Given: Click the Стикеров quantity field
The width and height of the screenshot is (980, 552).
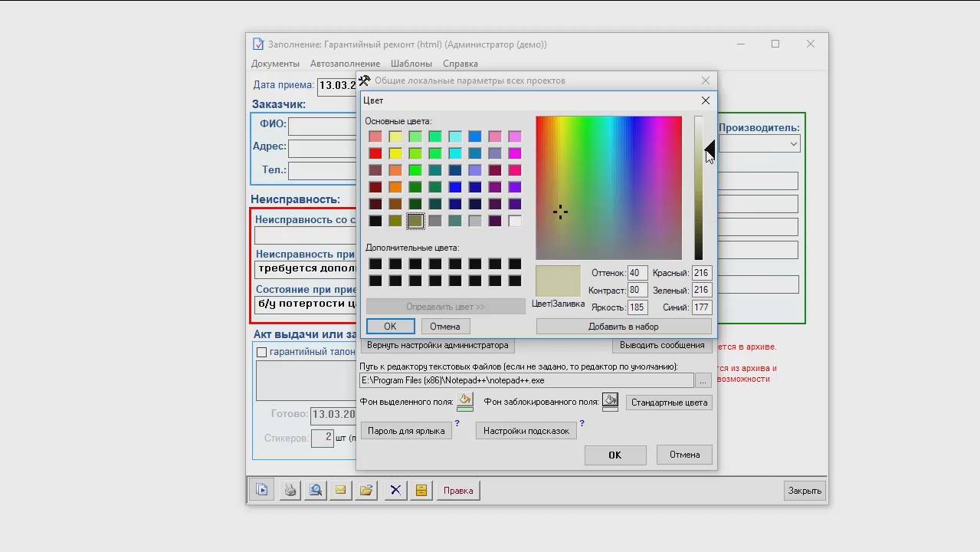Looking at the screenshot, I should [x=323, y=438].
